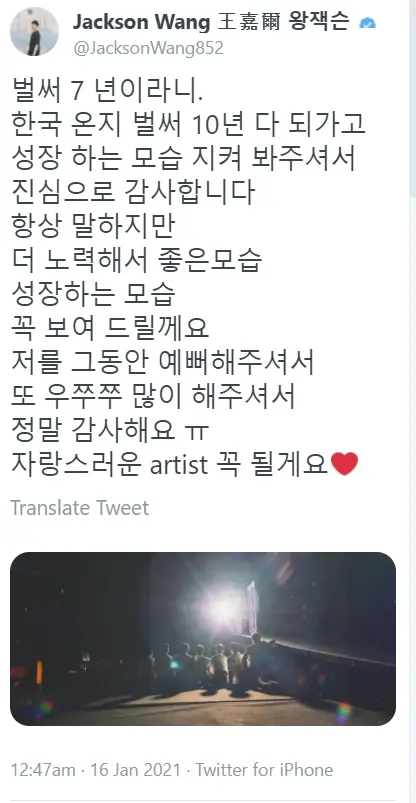The image size is (416, 803).
Task: Open the attached group photo
Action: [x=203, y=639]
